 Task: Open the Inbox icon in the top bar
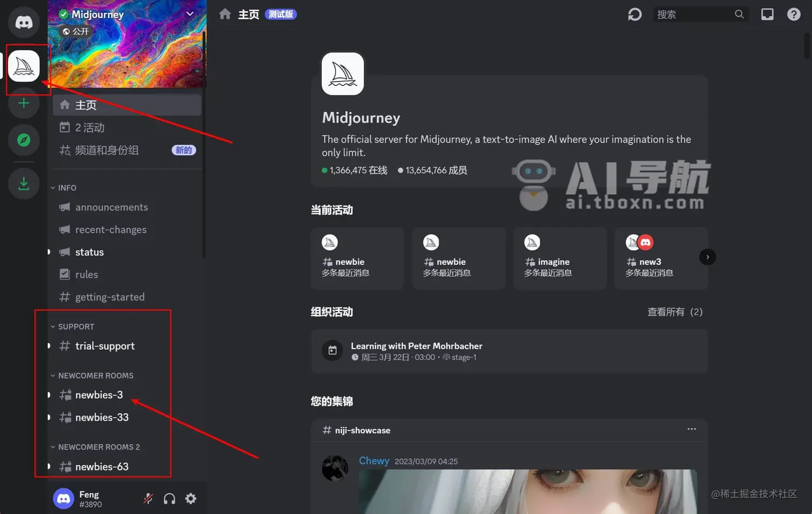coord(767,14)
